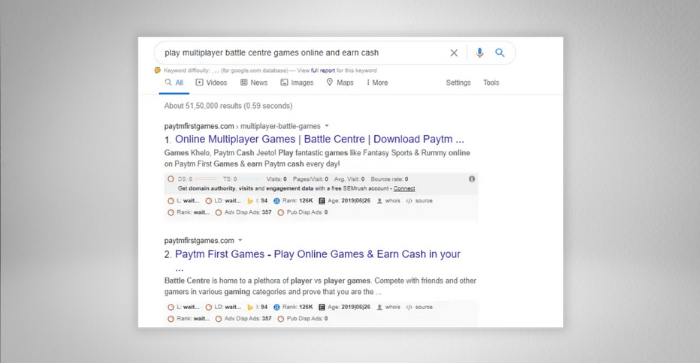The height and width of the screenshot is (363, 700).
Task: Click the 'Bounce rate: 0' value
Action: coord(389,179)
